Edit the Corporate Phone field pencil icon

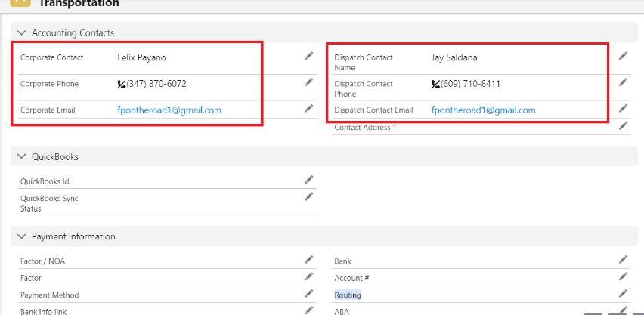coord(309,82)
